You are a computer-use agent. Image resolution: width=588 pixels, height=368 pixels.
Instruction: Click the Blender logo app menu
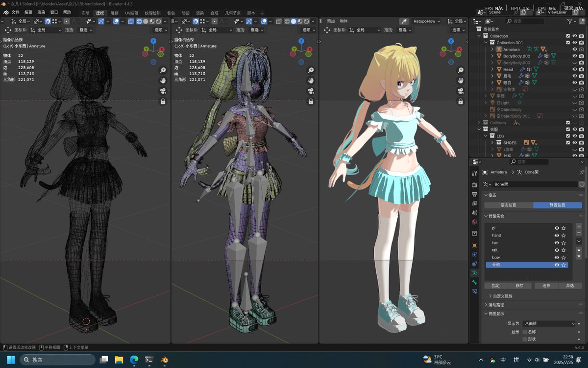[5, 12]
